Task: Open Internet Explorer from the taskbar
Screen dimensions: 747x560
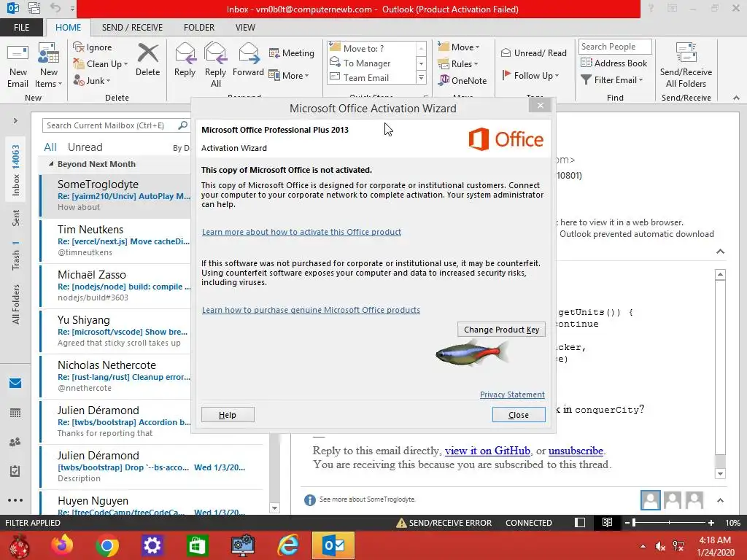Action: point(288,545)
